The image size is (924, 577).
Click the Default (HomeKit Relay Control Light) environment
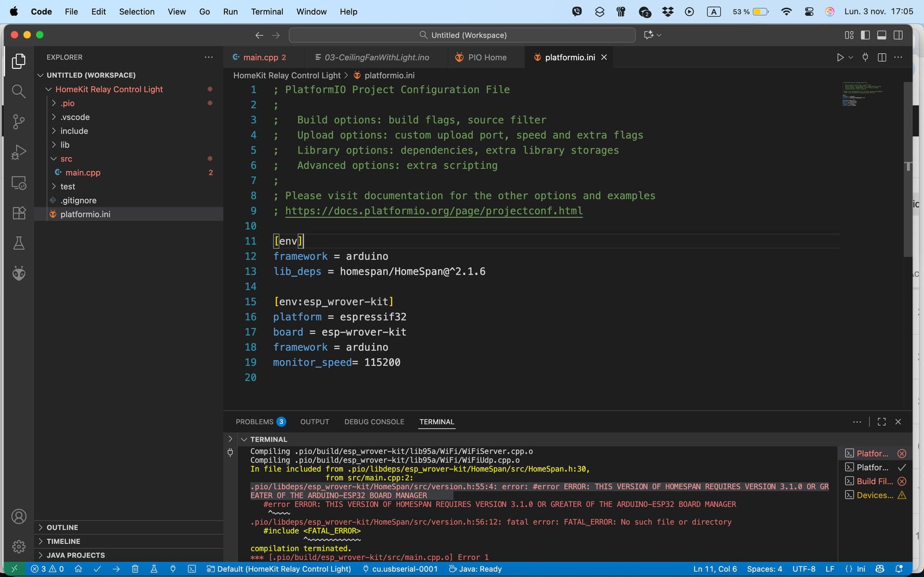pyautogui.click(x=279, y=569)
